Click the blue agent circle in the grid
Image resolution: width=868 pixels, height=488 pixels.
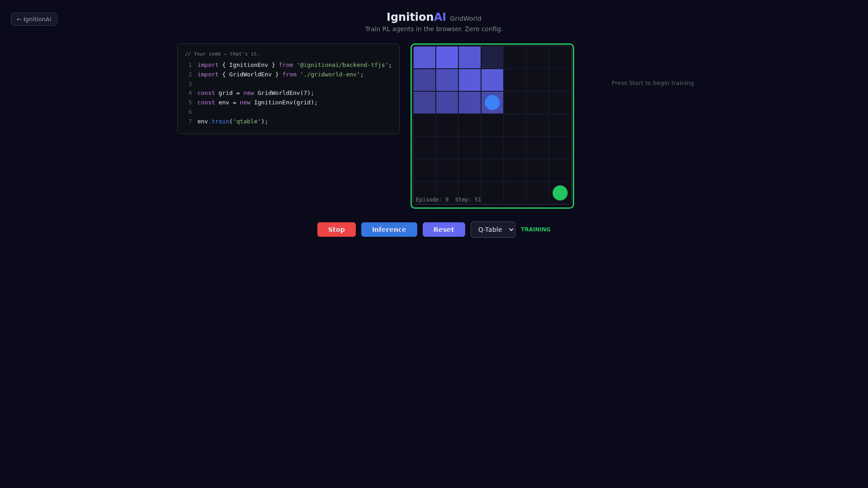tap(492, 103)
